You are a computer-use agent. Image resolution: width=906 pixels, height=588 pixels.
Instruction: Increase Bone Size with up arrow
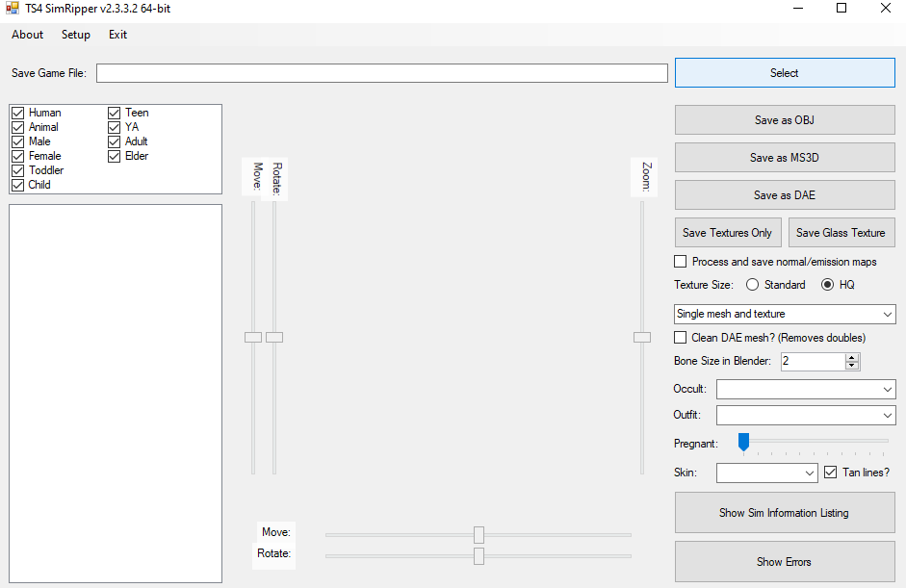852,358
